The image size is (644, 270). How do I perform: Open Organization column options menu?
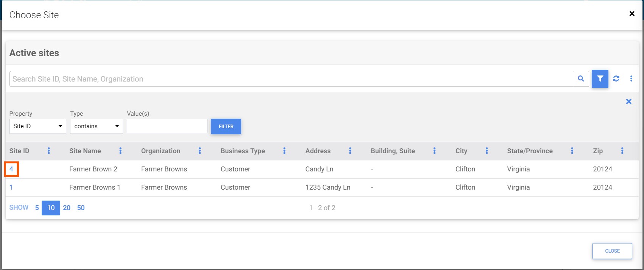pyautogui.click(x=200, y=151)
